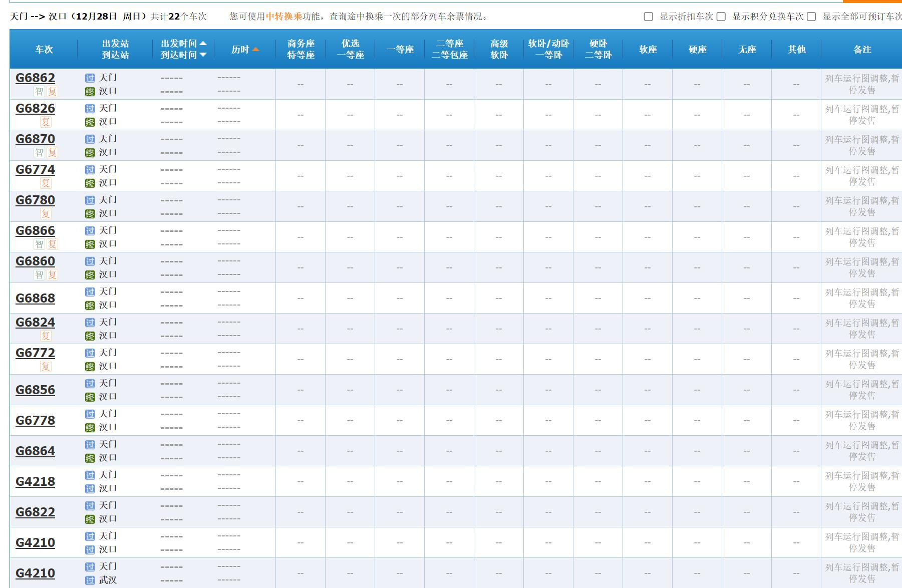Sort by 出发时间 ascending arrow
This screenshot has height=588, width=902.
(x=203, y=44)
